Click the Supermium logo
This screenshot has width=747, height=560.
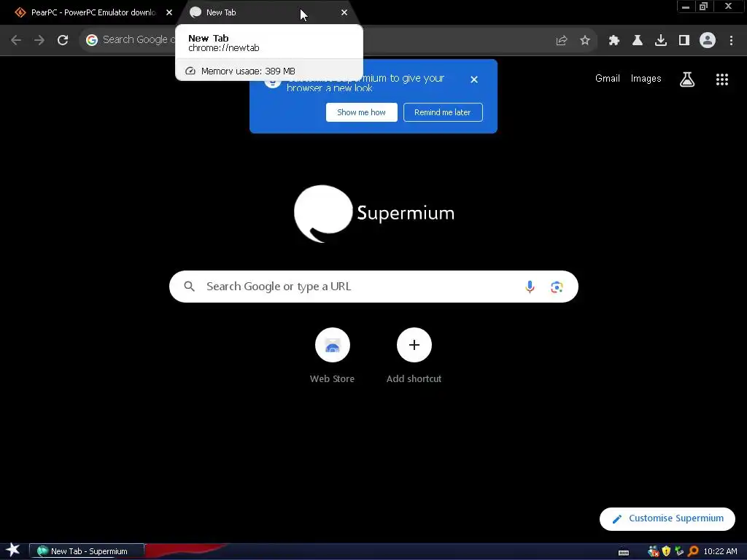374,214
